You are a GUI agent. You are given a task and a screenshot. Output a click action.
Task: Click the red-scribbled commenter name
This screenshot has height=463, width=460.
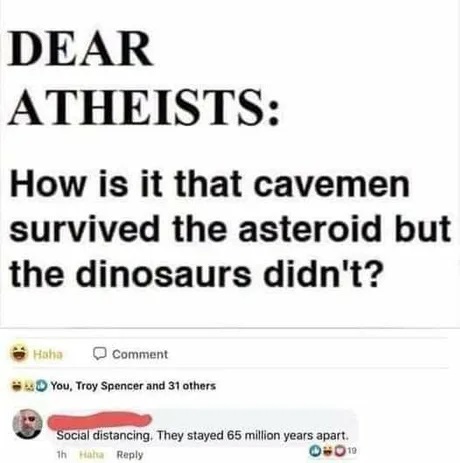[x=100, y=420]
